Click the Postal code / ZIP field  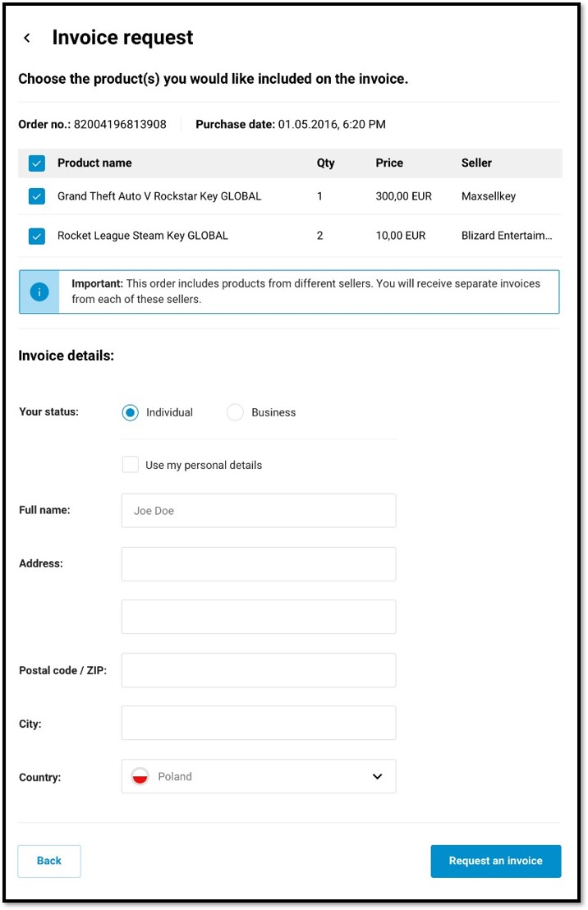258,670
